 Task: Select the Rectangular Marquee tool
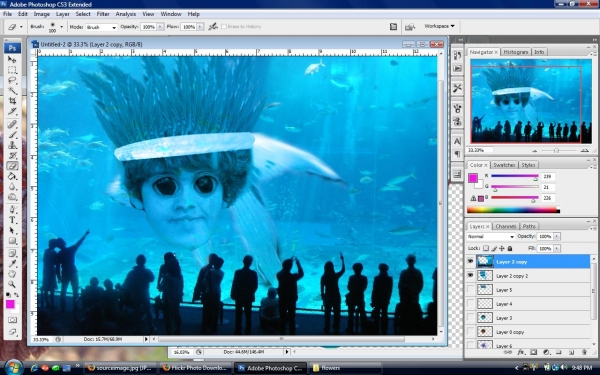point(12,70)
